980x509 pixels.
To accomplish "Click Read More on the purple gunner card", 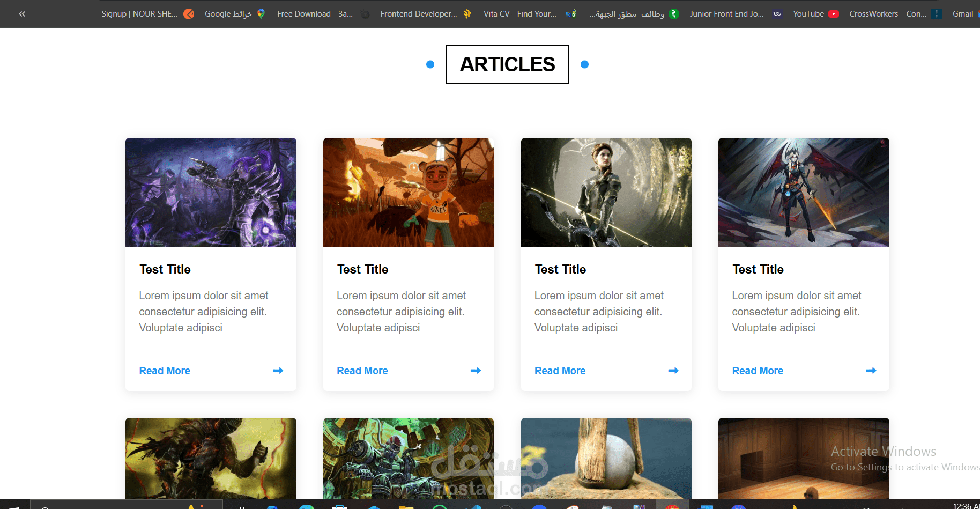I will 165,371.
